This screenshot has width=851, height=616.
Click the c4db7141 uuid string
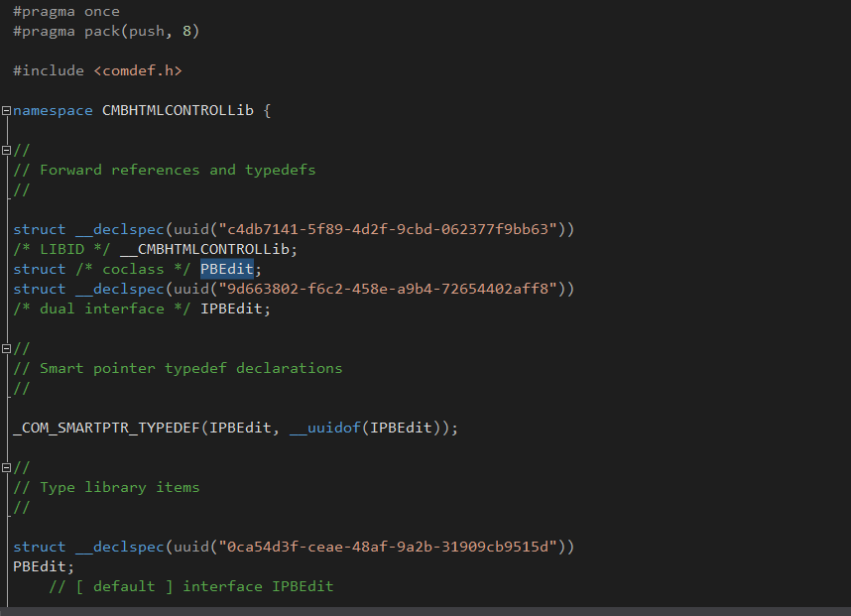point(387,229)
